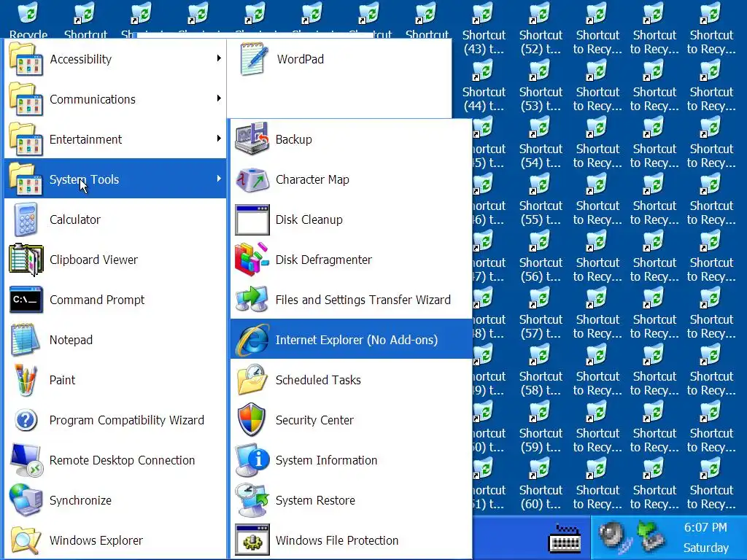Viewport: 747px width, 560px height.
Task: Launch Disk Defragmenter icon
Action: coord(252,260)
